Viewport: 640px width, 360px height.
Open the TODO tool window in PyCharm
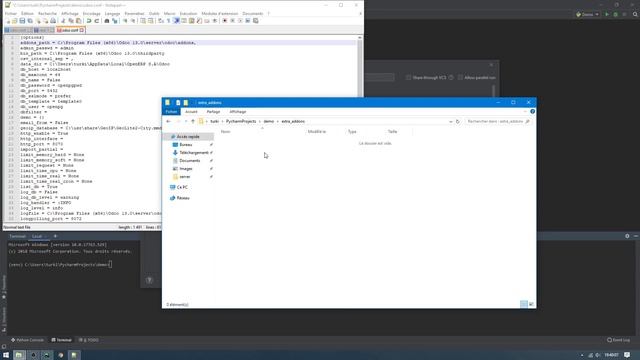coord(89,340)
